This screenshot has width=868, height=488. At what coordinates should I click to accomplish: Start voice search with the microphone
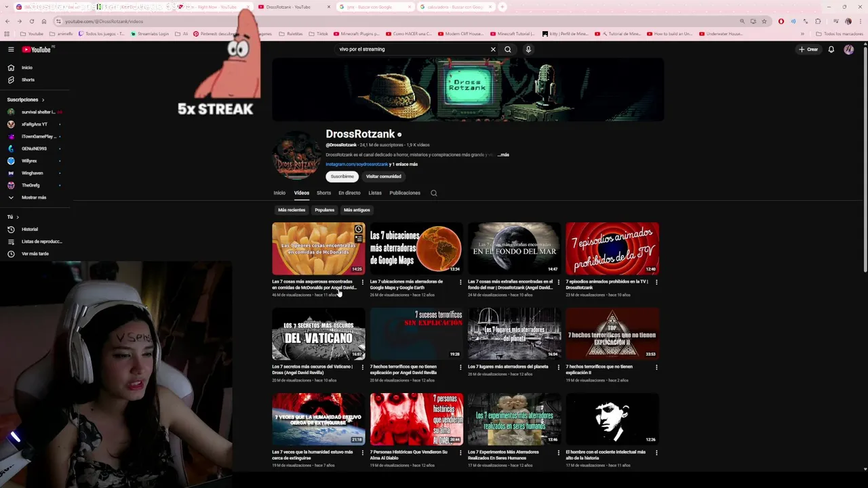point(528,49)
